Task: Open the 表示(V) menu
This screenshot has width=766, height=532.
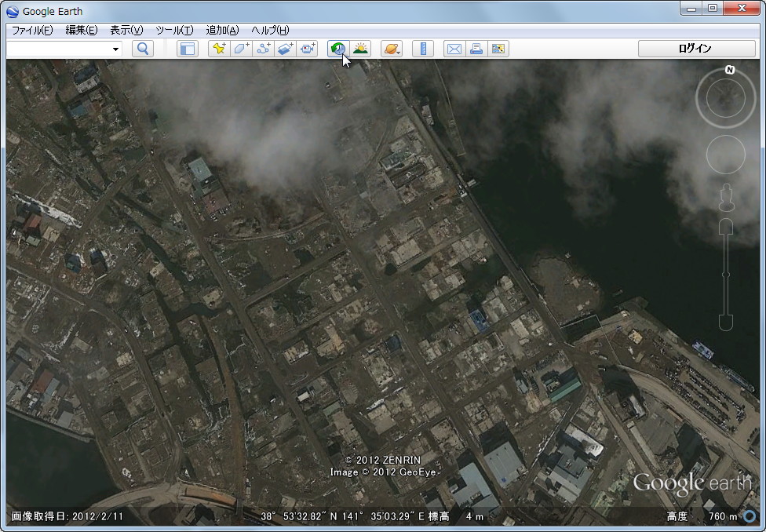Action: (x=126, y=31)
